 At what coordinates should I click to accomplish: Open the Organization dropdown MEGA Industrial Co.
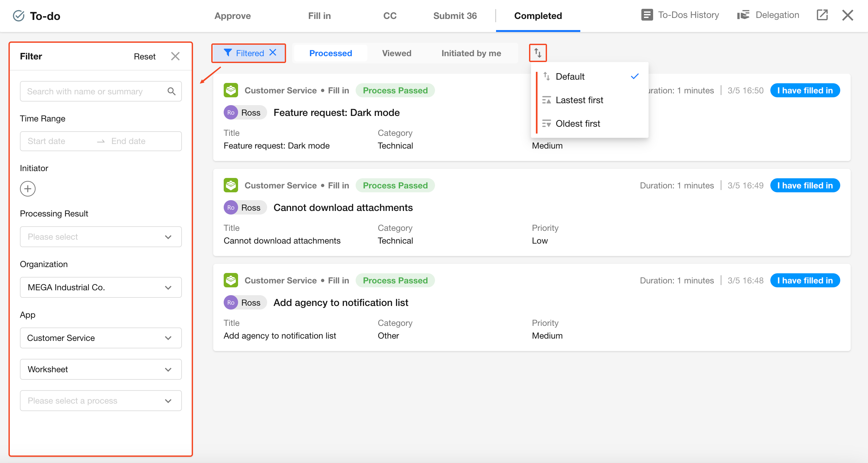pos(101,287)
